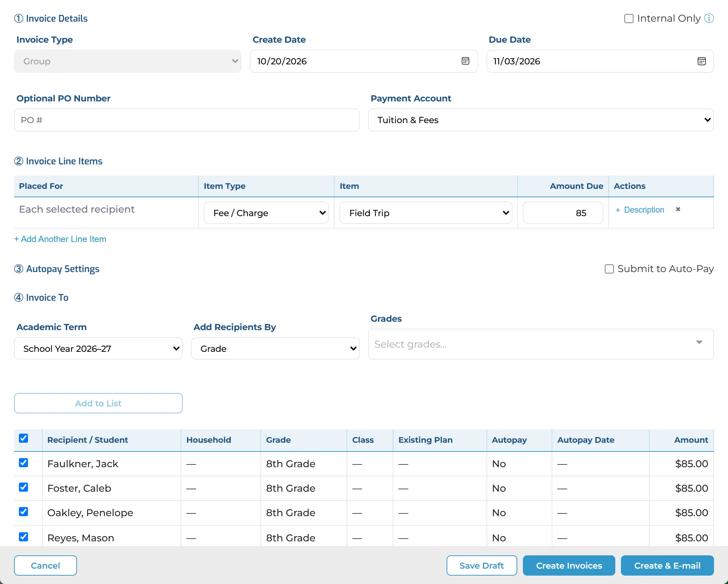728x584 pixels.
Task: Focus the PO # input field
Action: [187, 120]
